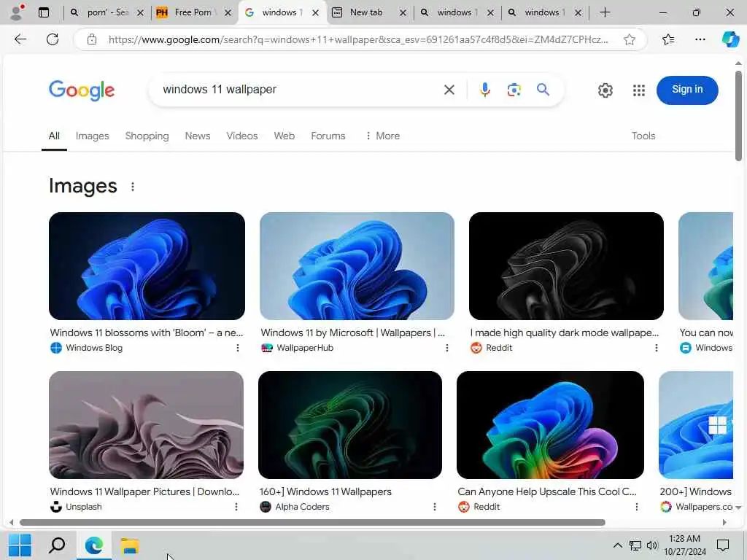Open the Windows Start menu
Viewport: 747px width, 560px height.
pos(20,545)
